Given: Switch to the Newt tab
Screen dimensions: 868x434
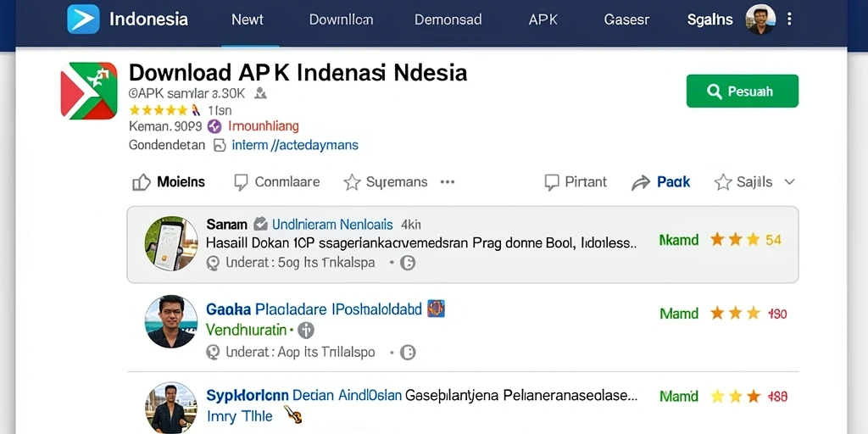Looking at the screenshot, I should (248, 20).
